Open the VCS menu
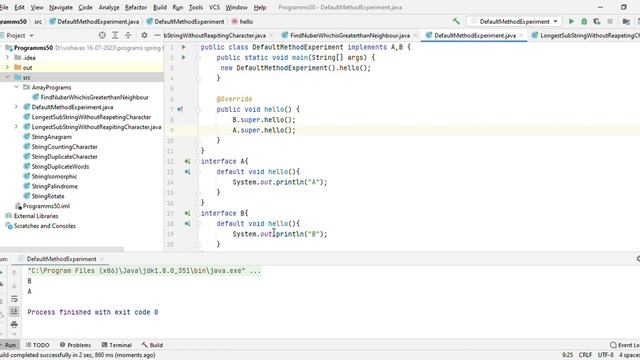This screenshot has height=360, width=640. [x=214, y=7]
